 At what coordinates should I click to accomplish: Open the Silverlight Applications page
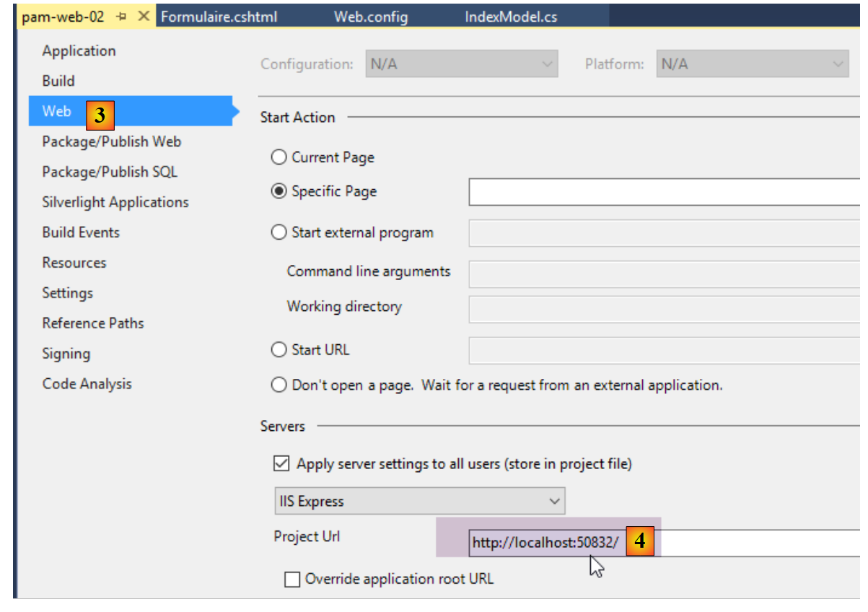(115, 203)
